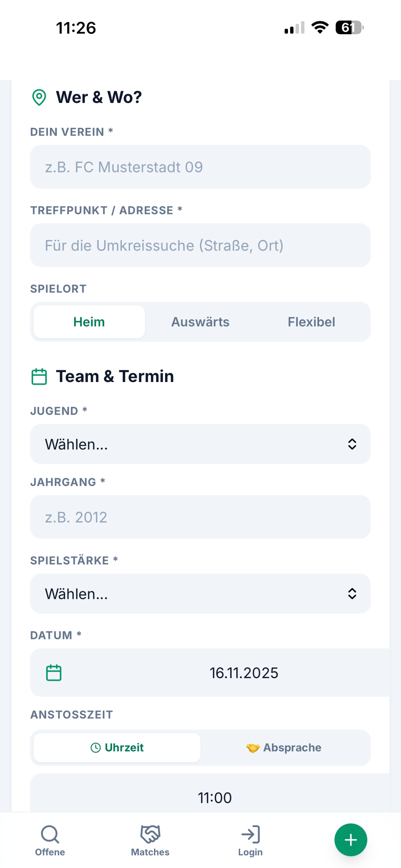The height and width of the screenshot is (868, 401).
Task: Focus the Treffpunkt / Adresse field
Action: coord(200,245)
